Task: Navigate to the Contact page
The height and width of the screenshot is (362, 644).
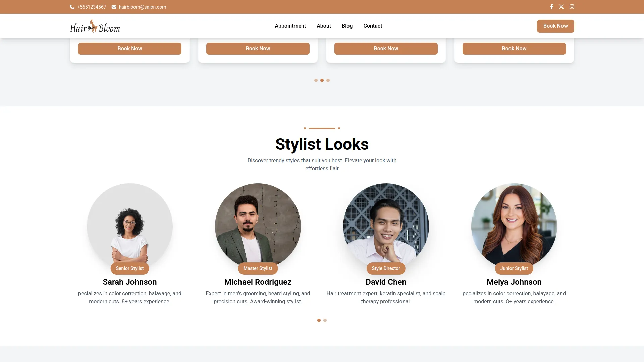Action: [x=373, y=26]
